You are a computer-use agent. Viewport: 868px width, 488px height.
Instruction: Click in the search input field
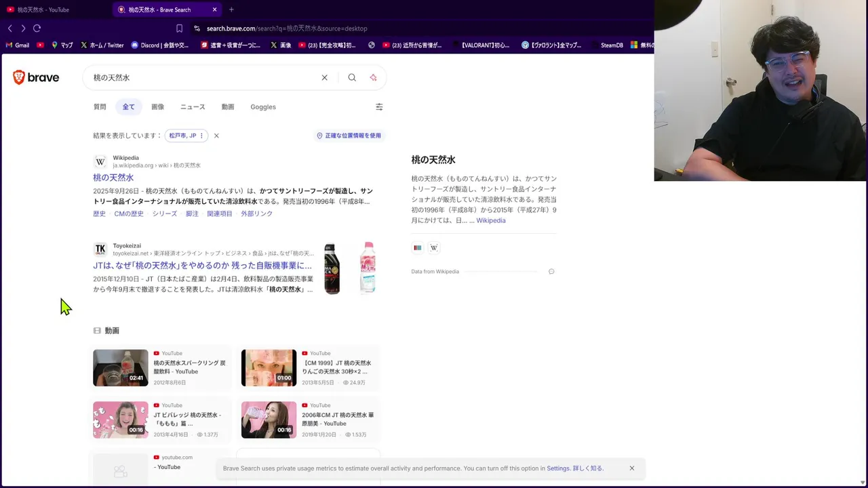pyautogui.click(x=203, y=77)
